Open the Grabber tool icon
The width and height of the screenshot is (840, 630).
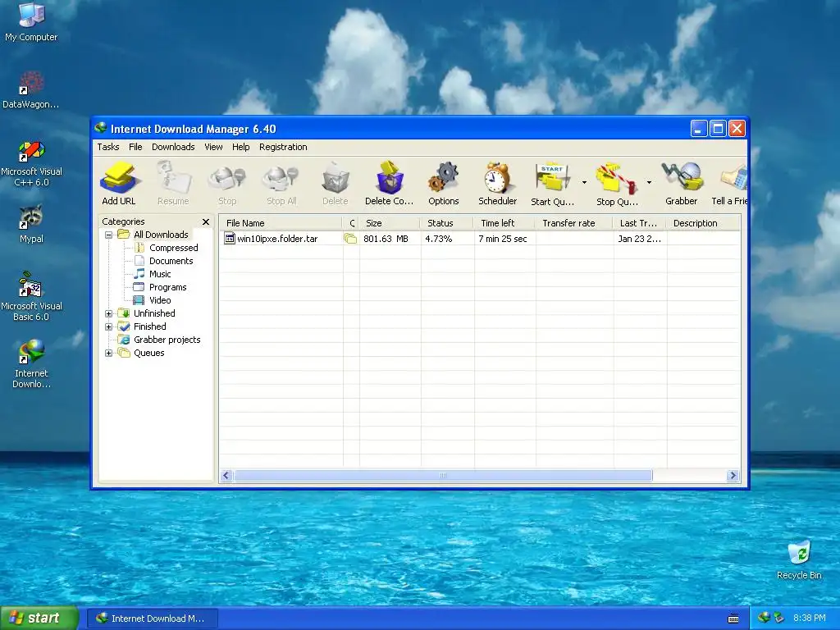682,183
